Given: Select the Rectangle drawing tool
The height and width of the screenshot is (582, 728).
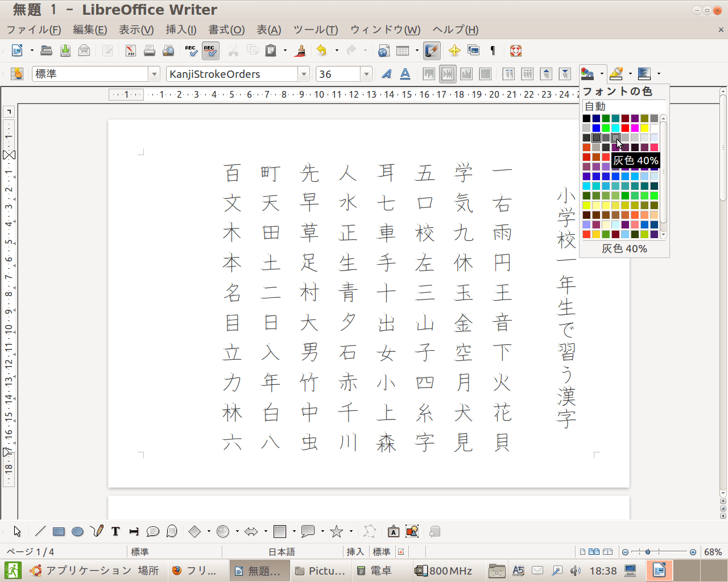Looking at the screenshot, I should pos(59,531).
